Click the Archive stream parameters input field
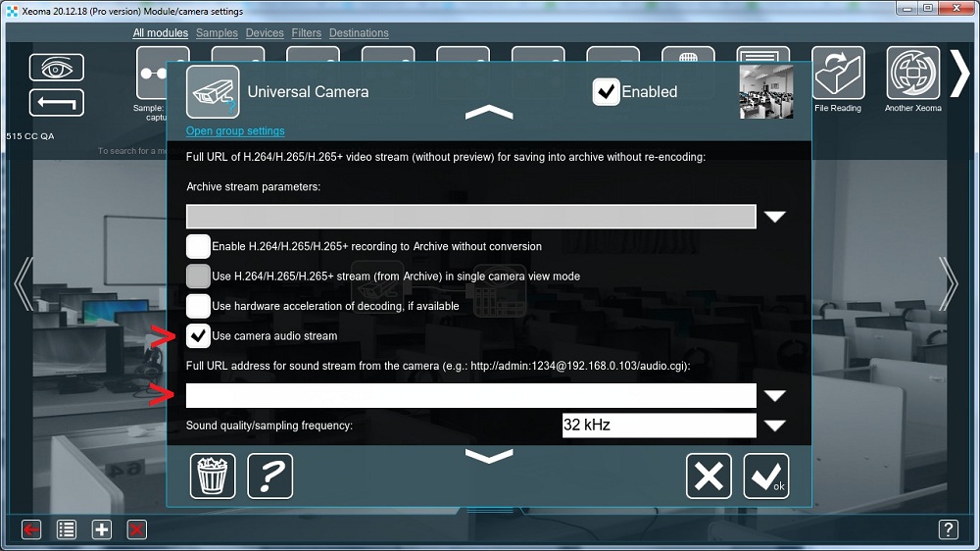Image resolution: width=980 pixels, height=551 pixels. coord(471,217)
